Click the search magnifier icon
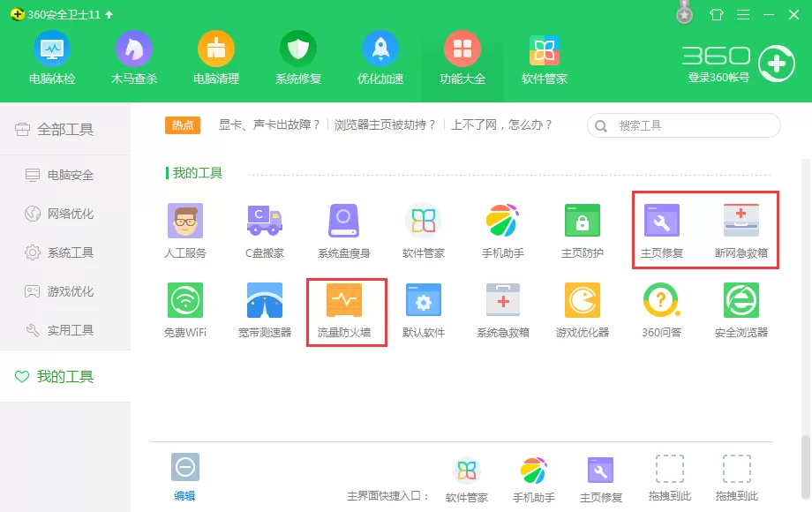The height and width of the screenshot is (512, 812). tap(601, 126)
